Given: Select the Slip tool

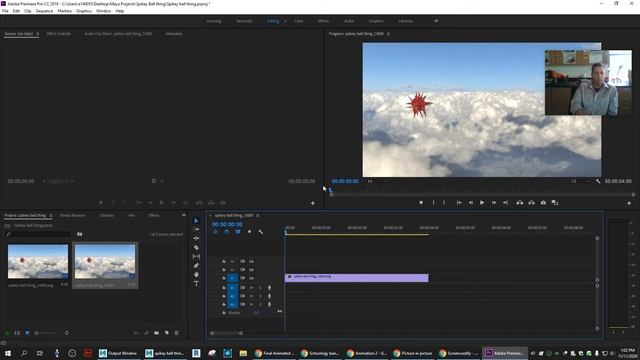Looking at the screenshot, I should [x=196, y=256].
